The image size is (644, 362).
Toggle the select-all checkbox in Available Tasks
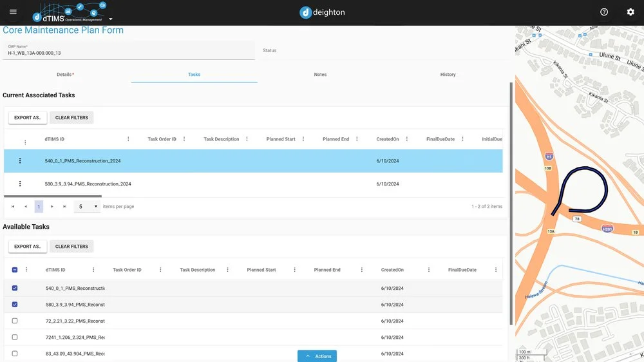[x=15, y=269]
